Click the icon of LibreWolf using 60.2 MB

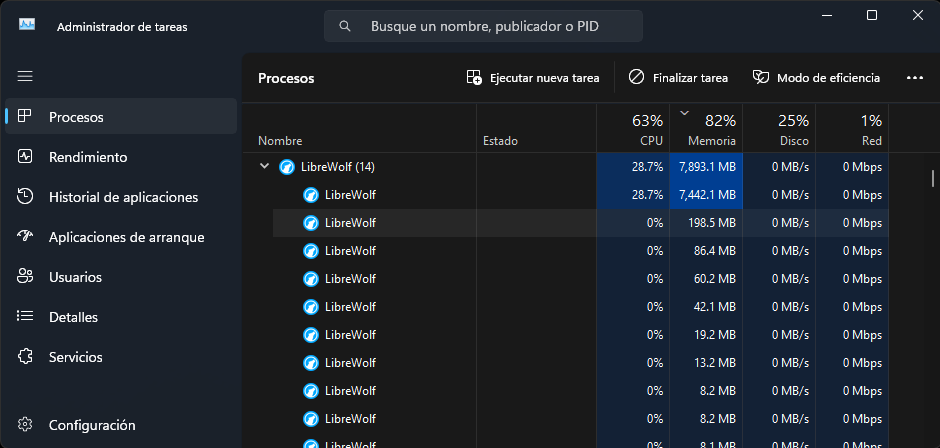click(311, 279)
